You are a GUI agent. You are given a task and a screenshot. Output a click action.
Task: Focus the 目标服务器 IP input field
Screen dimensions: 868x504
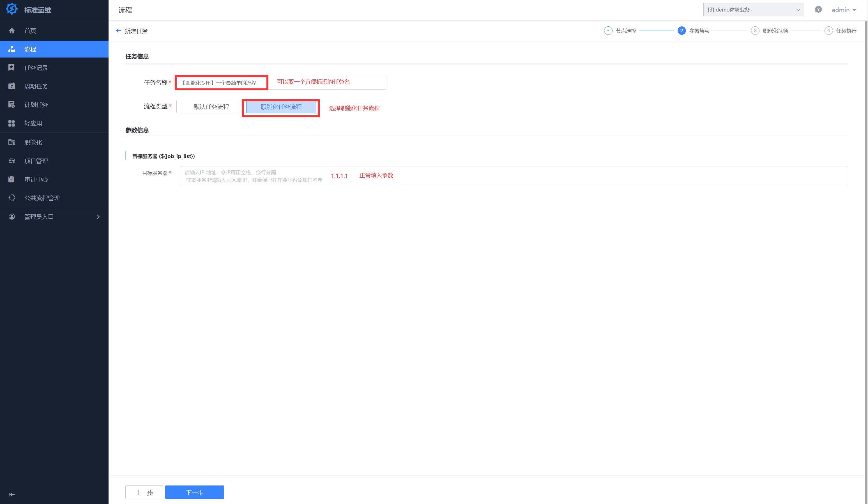click(x=513, y=176)
